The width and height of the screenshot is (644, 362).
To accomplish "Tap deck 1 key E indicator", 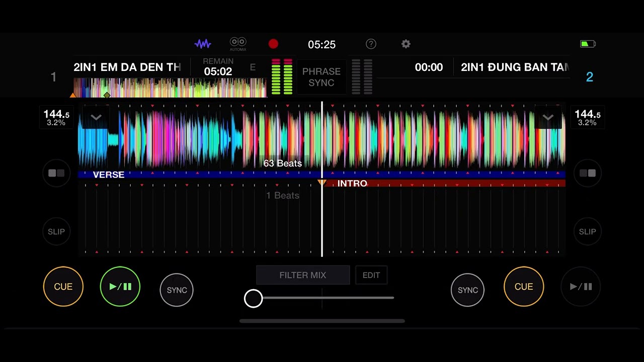I will coord(253,67).
